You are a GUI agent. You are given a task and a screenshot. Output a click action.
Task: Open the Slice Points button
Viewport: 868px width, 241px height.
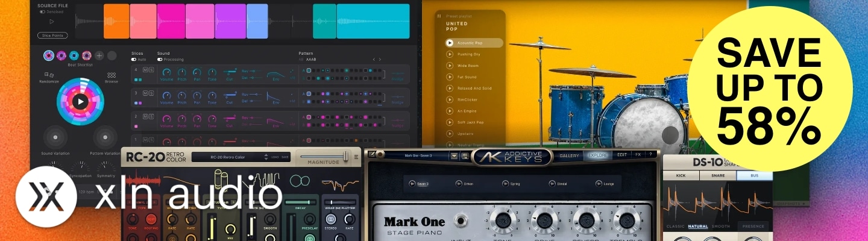[x=52, y=36]
